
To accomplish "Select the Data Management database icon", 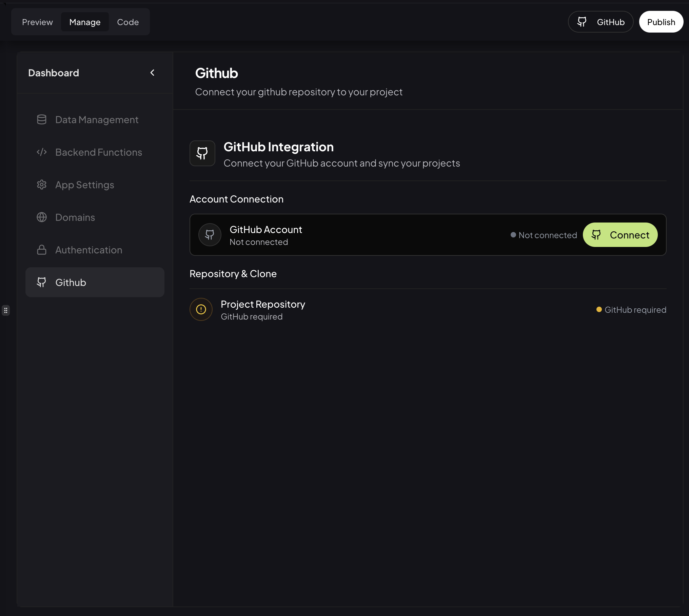I will coord(41,119).
